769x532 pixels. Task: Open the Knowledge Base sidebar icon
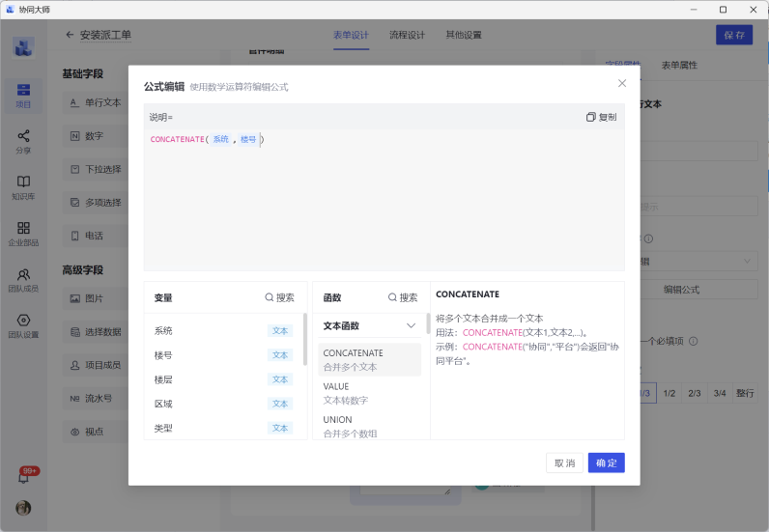[23, 187]
